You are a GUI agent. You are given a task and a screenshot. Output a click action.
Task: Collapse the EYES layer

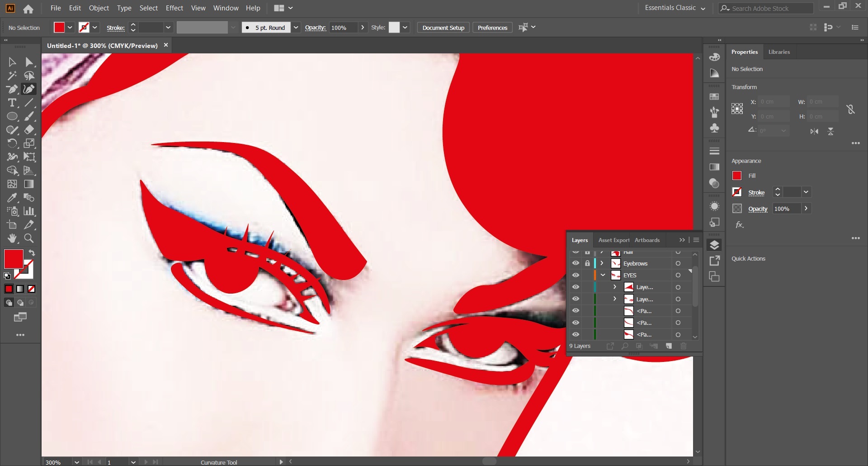coord(603,275)
